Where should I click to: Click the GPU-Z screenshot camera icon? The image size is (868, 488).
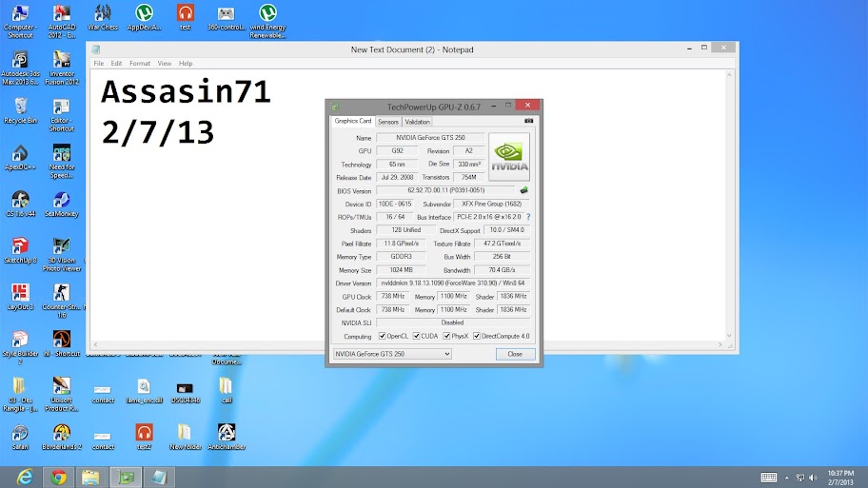click(528, 121)
